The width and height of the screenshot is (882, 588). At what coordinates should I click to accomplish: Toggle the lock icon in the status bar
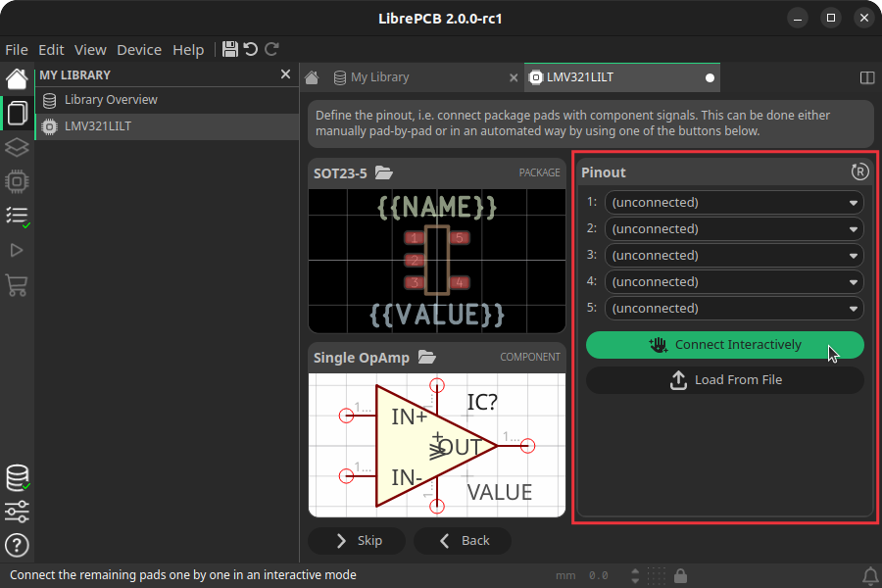coord(682,575)
